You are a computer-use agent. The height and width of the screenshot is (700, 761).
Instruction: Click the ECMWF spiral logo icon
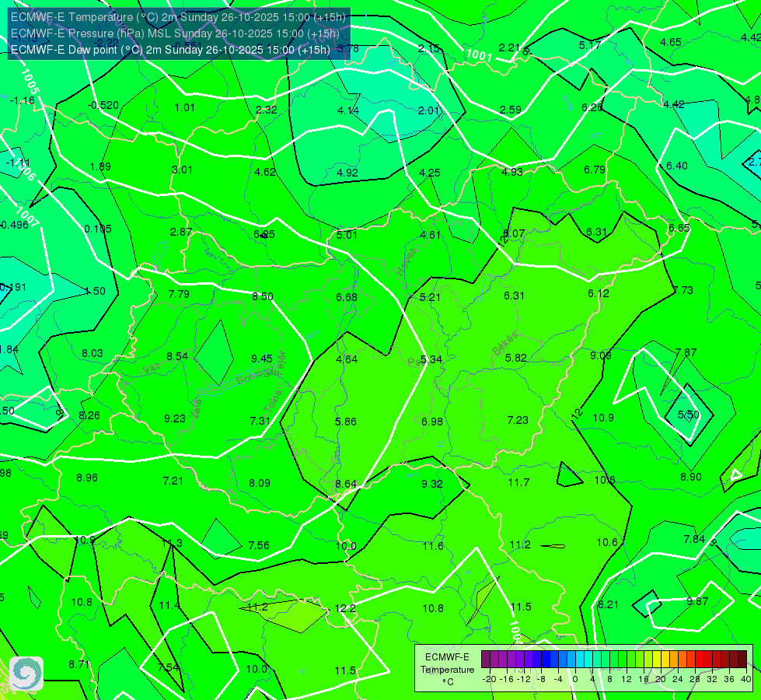click(x=26, y=674)
